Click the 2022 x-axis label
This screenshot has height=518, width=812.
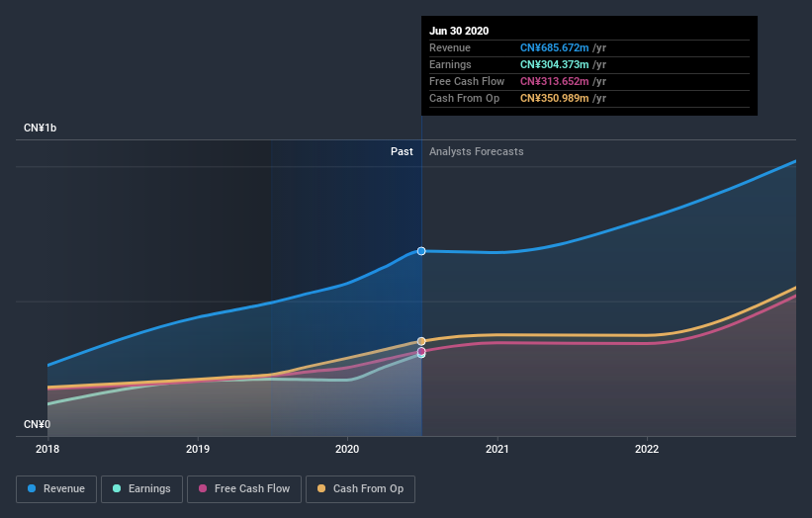point(647,449)
